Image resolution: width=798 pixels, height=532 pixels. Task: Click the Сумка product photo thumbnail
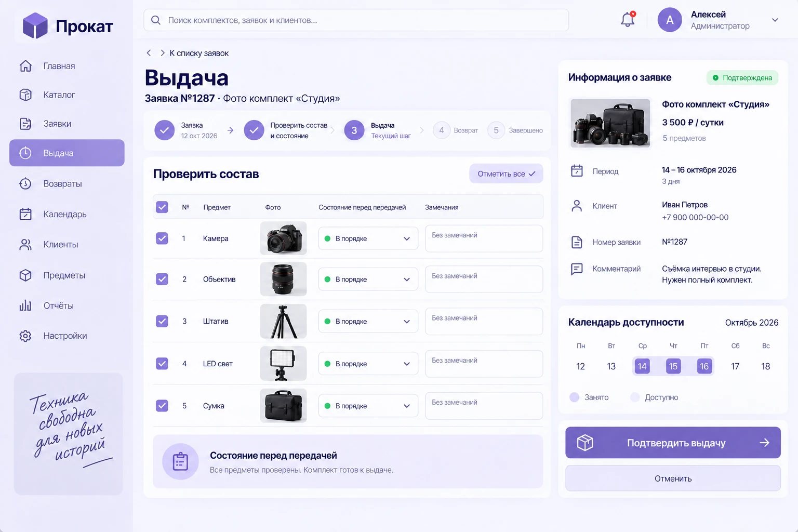[283, 406]
